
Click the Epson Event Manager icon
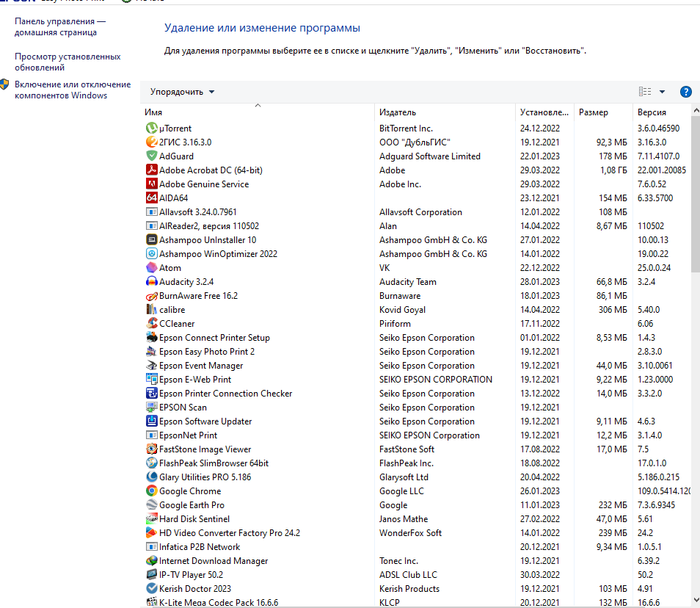tap(152, 365)
